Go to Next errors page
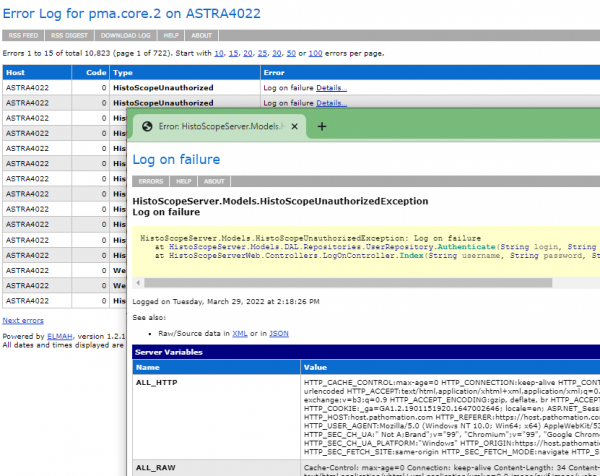This screenshot has height=476, width=600. point(23,320)
